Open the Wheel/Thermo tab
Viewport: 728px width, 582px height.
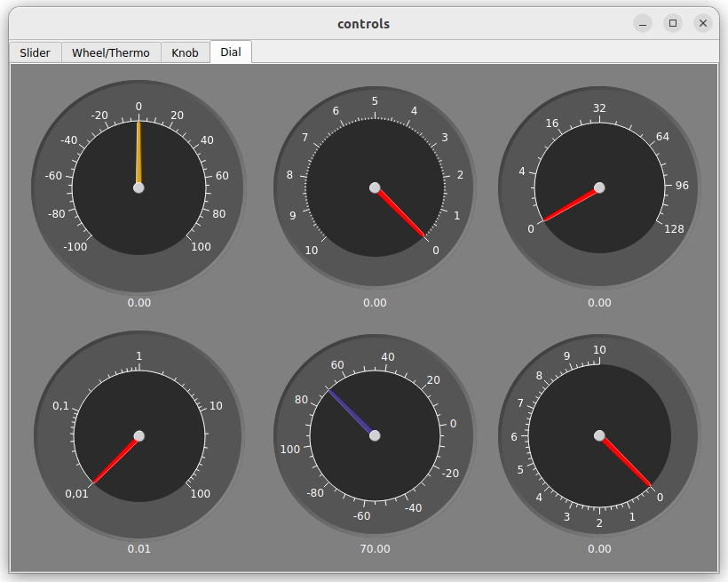click(x=110, y=52)
